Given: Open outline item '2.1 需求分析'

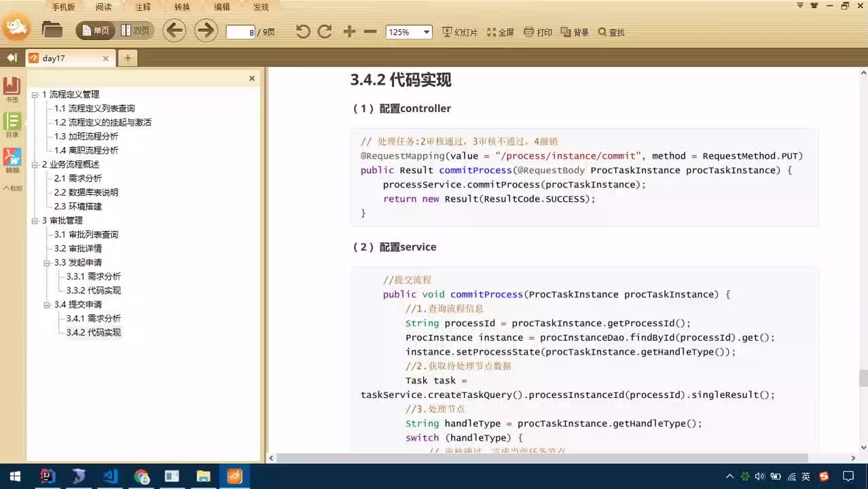Looking at the screenshot, I should tap(78, 179).
